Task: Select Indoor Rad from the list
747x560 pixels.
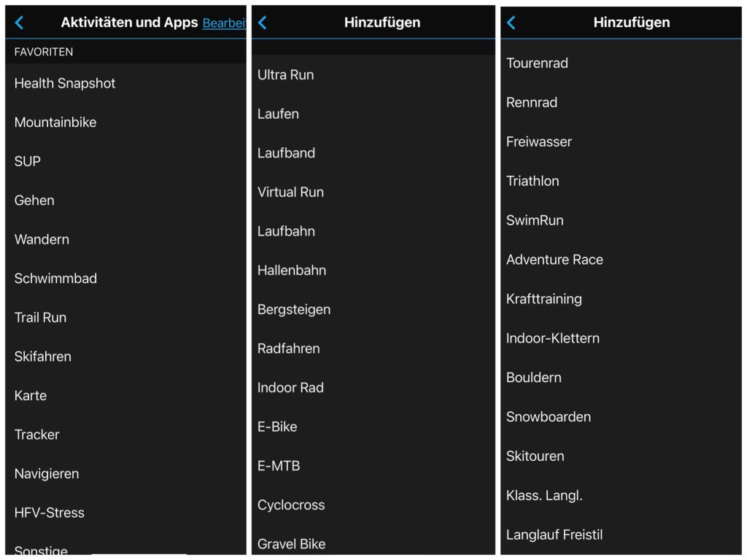Action: point(290,387)
